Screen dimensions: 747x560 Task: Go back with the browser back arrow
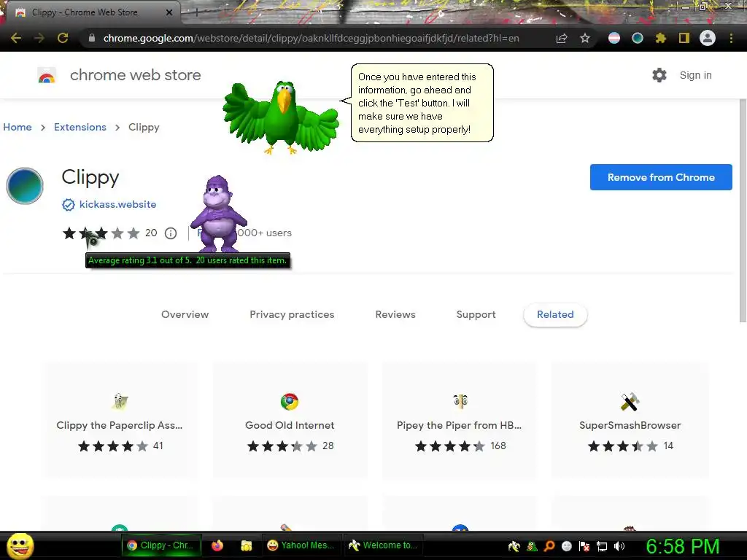pos(16,38)
